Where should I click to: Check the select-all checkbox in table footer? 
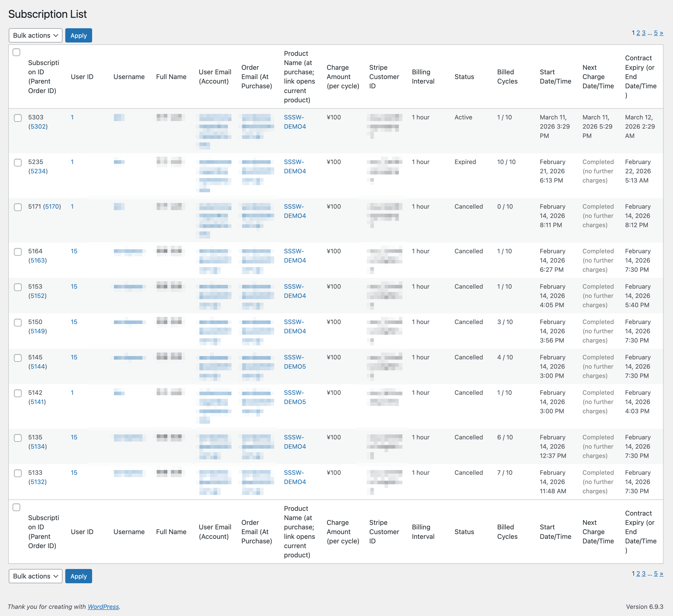16,507
